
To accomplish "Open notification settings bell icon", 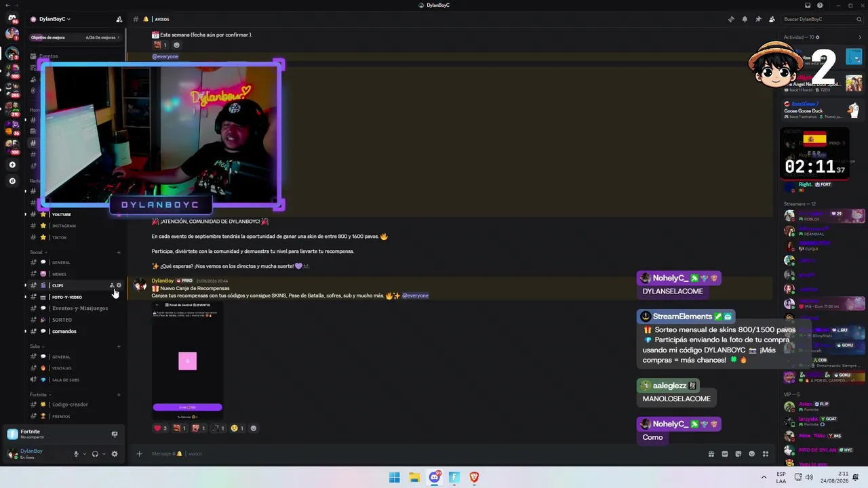I will 745,19.
